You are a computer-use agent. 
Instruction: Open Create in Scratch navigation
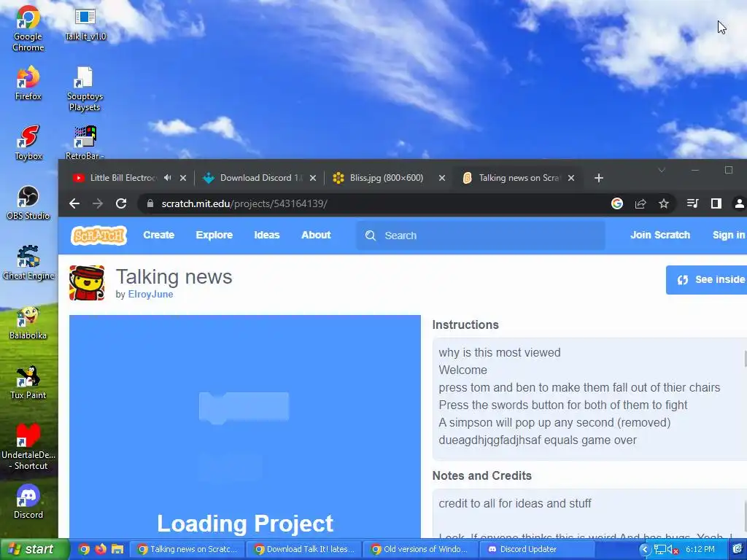(158, 236)
